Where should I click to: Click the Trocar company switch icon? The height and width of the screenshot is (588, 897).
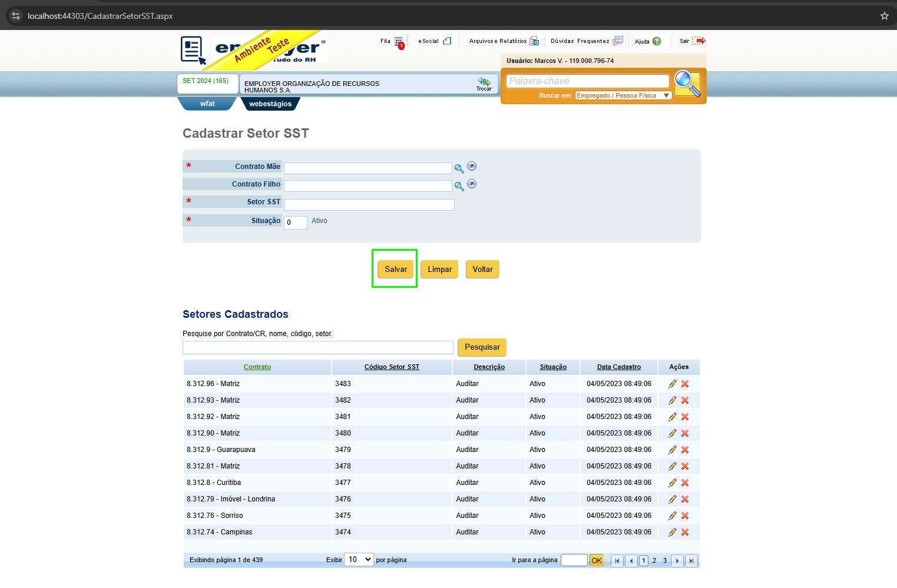click(x=484, y=84)
